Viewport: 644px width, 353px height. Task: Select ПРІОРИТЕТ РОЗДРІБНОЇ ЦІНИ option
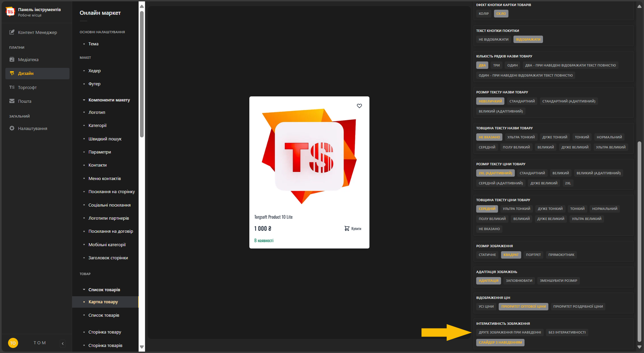point(578,307)
